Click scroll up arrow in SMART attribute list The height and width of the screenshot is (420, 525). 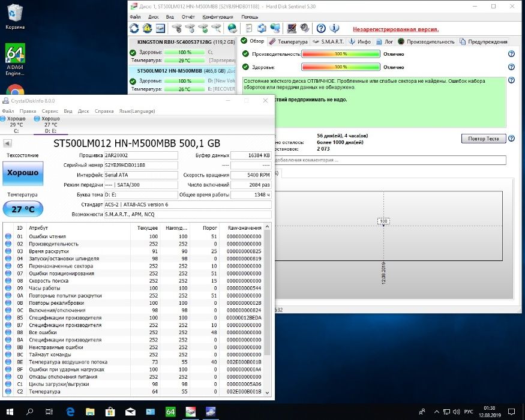coord(267,227)
